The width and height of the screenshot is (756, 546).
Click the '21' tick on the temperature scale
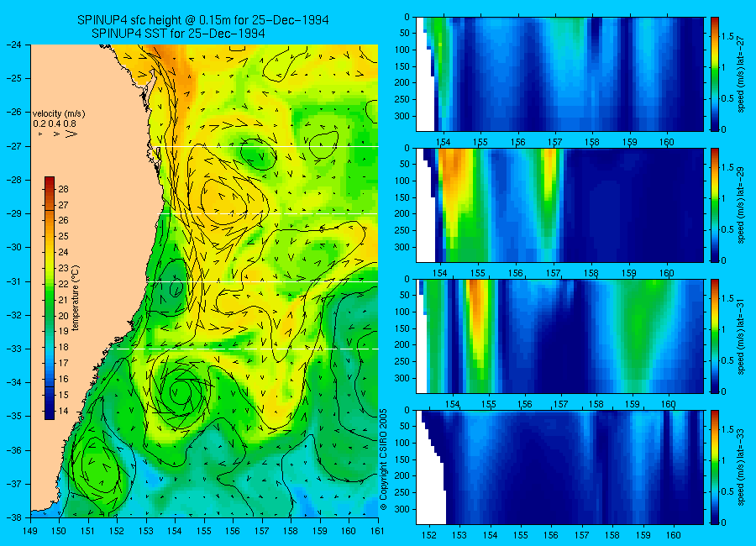click(x=63, y=300)
